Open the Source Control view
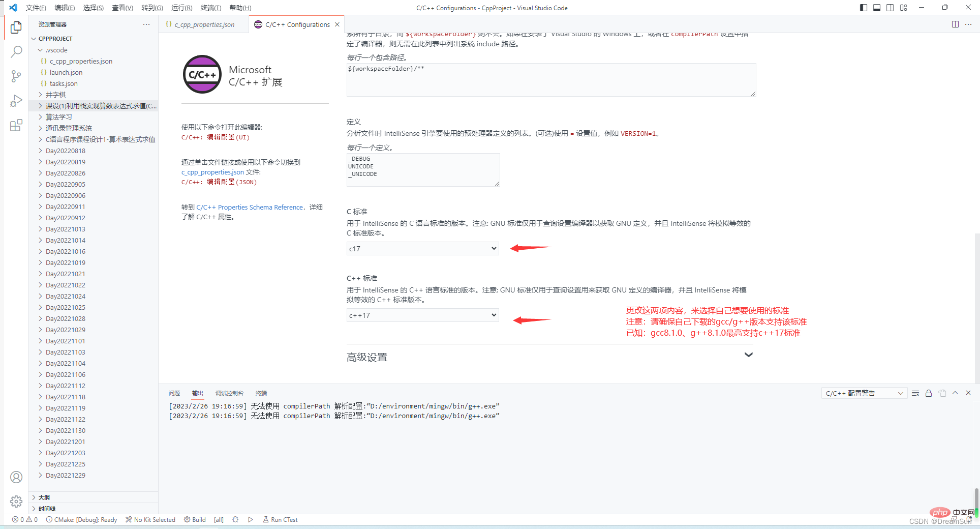 coord(16,76)
